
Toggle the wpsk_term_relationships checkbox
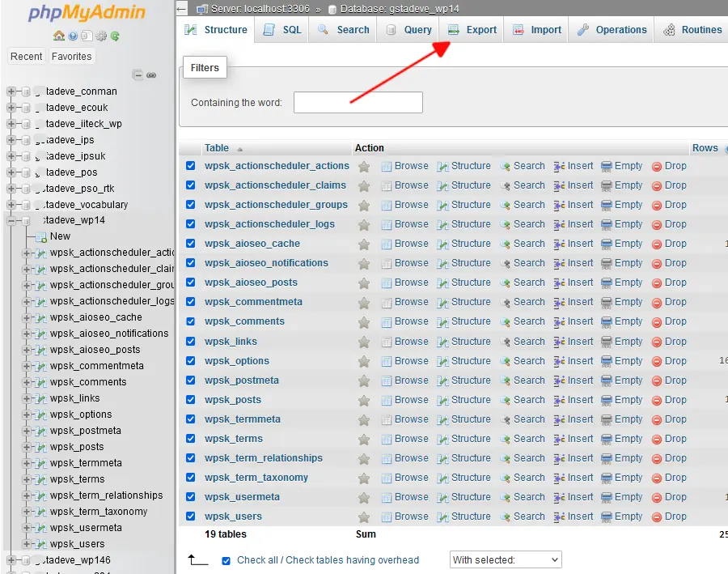(190, 457)
